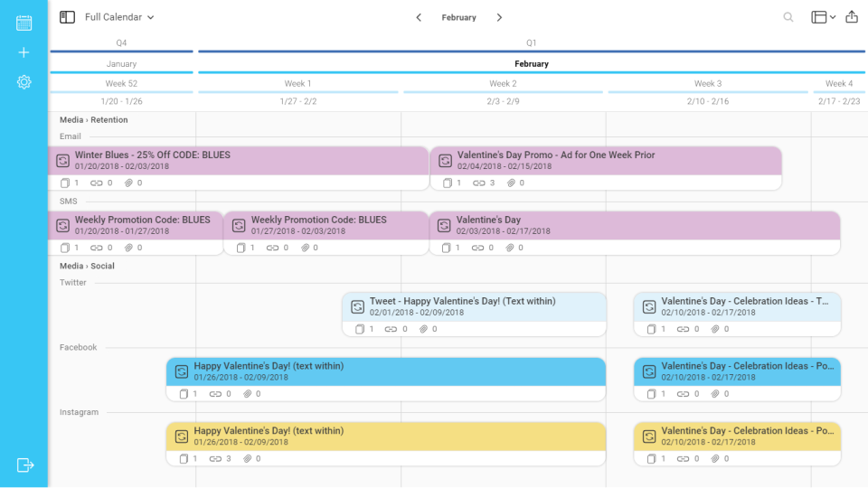
Task: Click link icon on SMS Valentine's Day card
Action: coord(477,248)
